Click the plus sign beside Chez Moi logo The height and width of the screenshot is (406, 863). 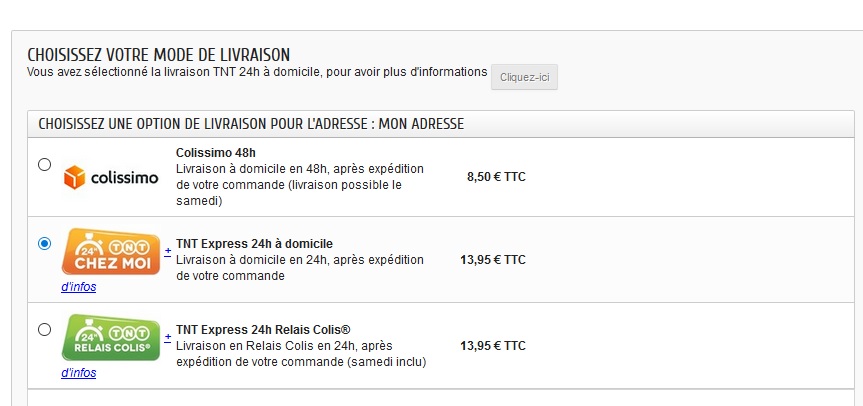pyautogui.click(x=168, y=251)
